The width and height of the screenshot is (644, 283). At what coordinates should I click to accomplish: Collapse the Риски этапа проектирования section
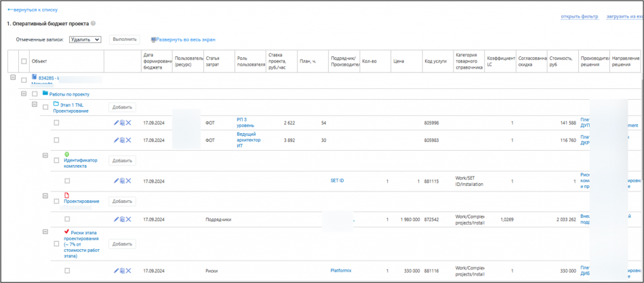[x=45, y=232]
